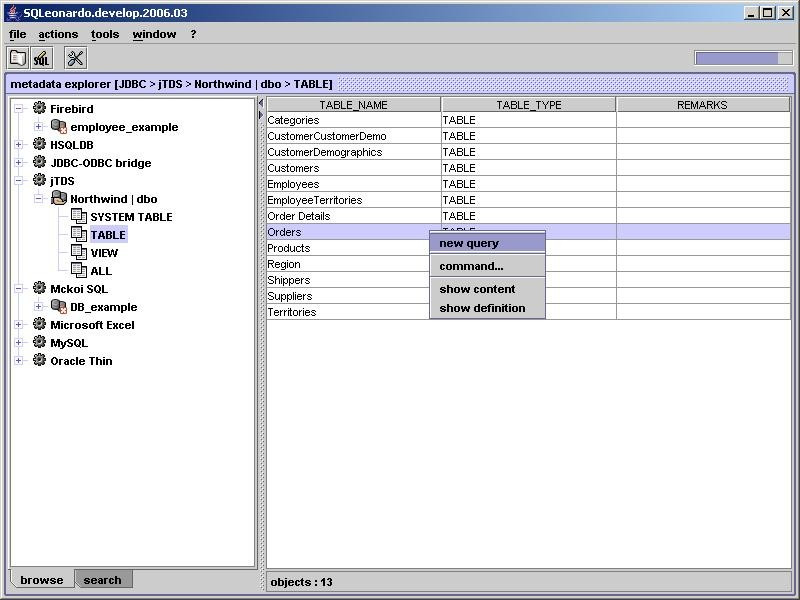Click the split pane expand-right arrow
Viewport: 800px width, 600px height.
[x=261, y=115]
